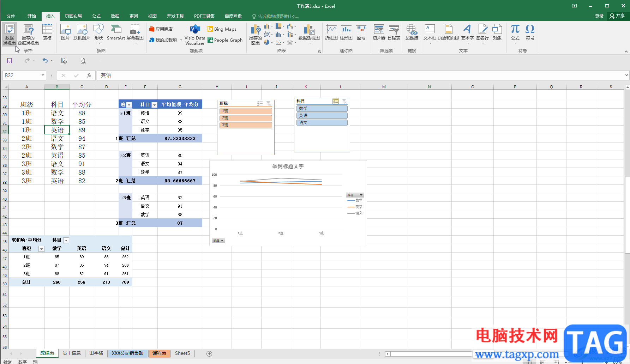Image resolution: width=630 pixels, height=364 pixels.
Task: Open the 应用商店 add-in store
Action: point(161,29)
